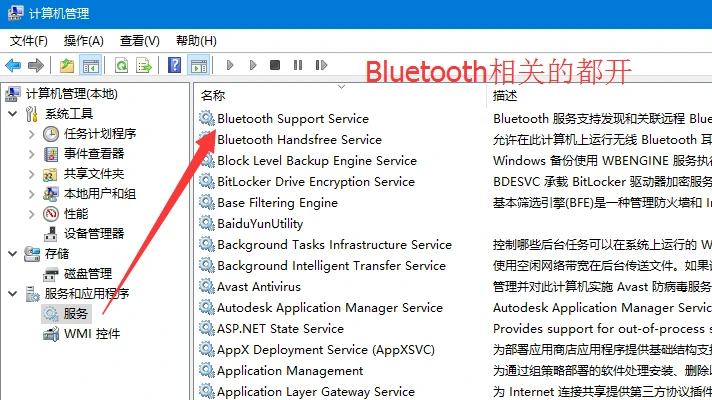This screenshot has width=712, height=400.
Task: Open the 操作(A) menu
Action: (84, 41)
